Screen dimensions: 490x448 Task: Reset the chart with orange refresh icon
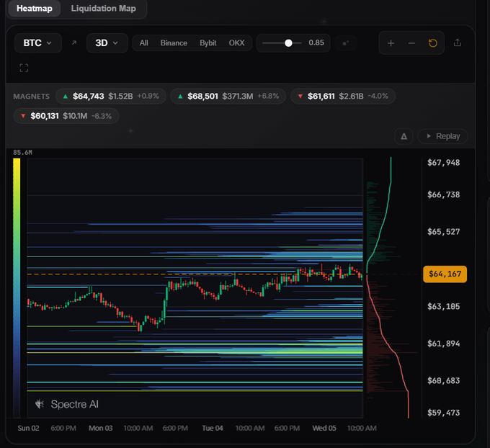(x=433, y=43)
